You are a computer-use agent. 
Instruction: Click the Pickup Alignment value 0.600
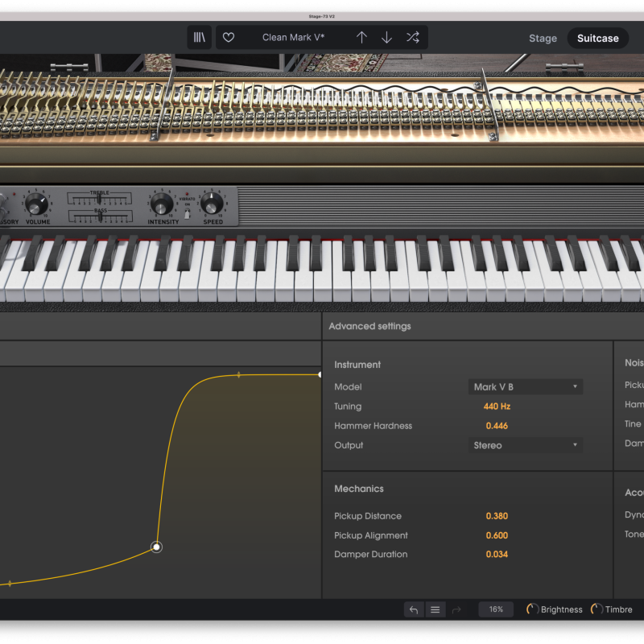[497, 535]
